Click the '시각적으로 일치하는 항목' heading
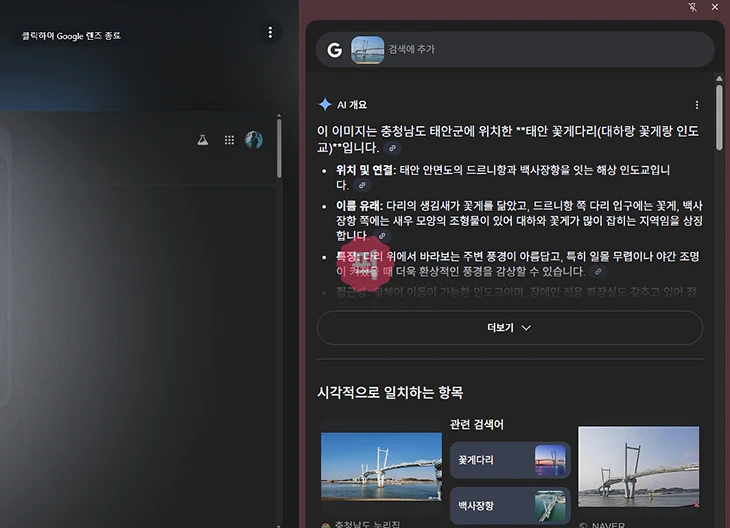This screenshot has height=528, width=730. click(390, 393)
